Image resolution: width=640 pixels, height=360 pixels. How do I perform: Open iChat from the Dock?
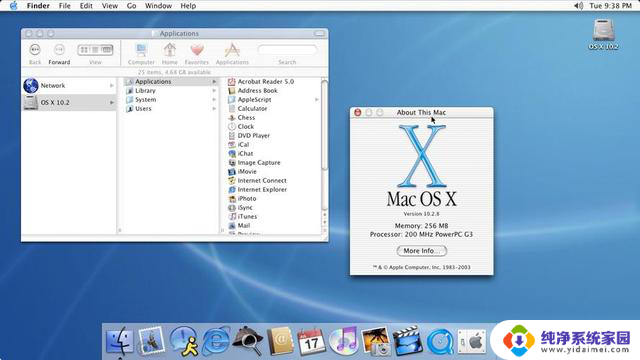184,341
